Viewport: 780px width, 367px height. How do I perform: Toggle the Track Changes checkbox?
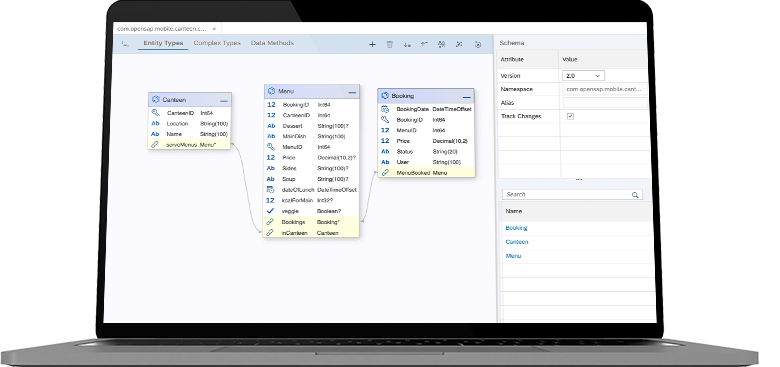tap(571, 116)
